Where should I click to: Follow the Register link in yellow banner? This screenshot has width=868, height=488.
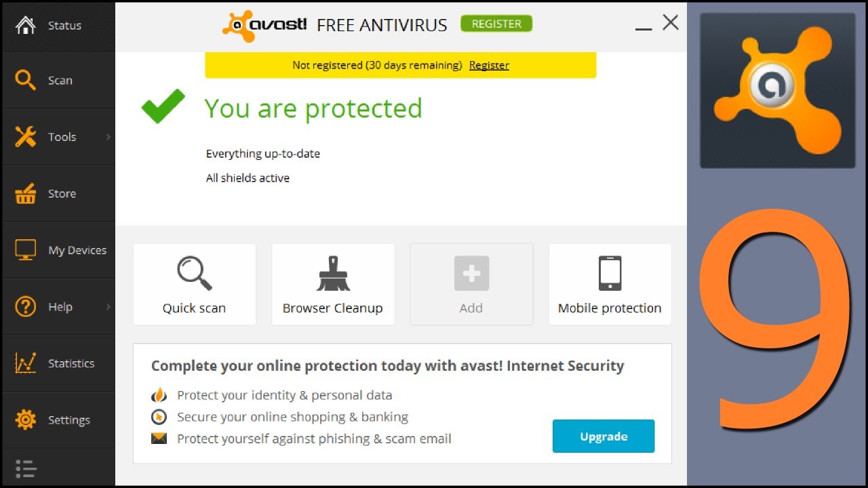coord(489,66)
